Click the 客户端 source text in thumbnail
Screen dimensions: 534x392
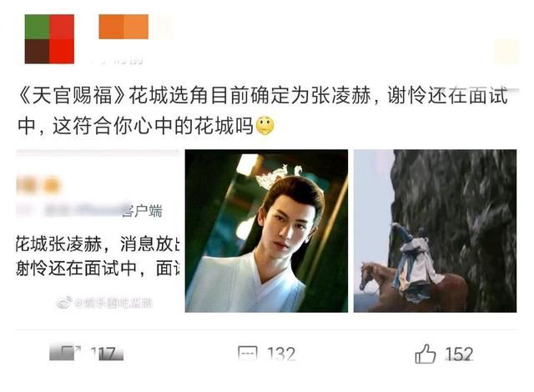(x=143, y=211)
